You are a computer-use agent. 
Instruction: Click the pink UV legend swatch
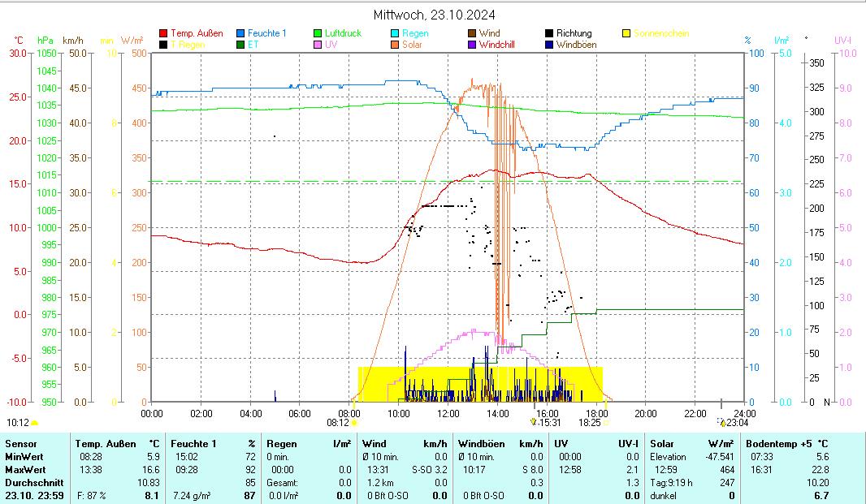tap(318, 45)
